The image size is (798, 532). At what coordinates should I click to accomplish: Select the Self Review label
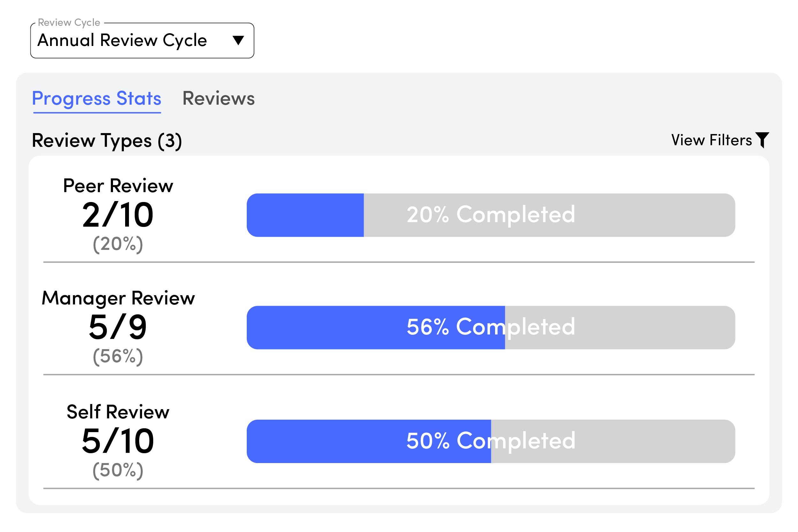[x=118, y=412]
